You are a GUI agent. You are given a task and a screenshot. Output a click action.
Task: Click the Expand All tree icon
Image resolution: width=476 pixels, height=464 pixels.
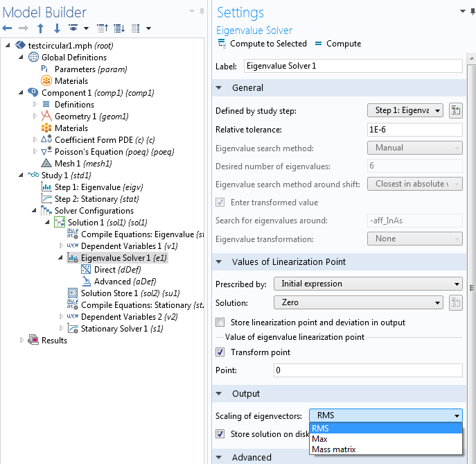[x=118, y=28]
